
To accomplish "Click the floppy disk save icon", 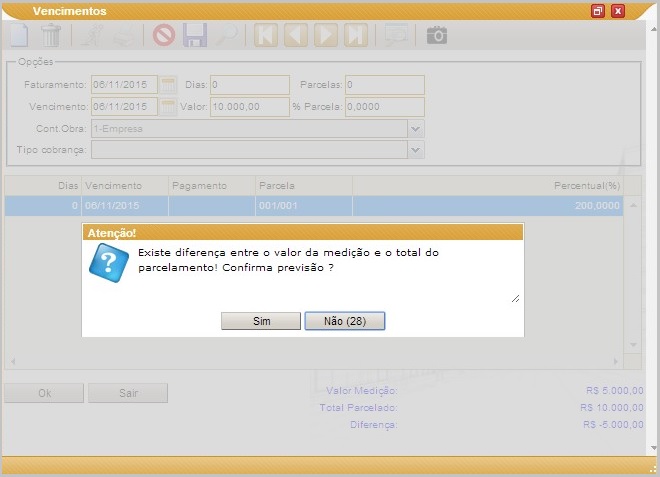I will pos(195,35).
